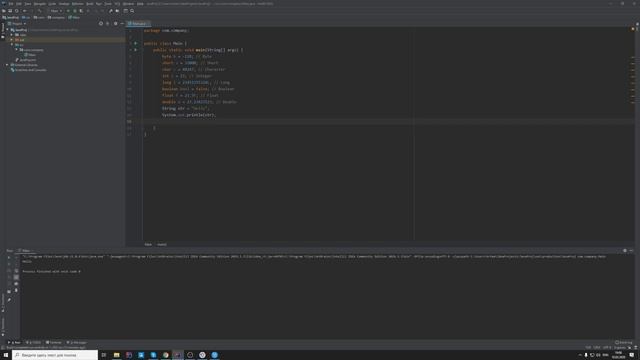The image size is (640, 360).
Task: Open Run panel gear settings
Action: [x=624, y=251]
